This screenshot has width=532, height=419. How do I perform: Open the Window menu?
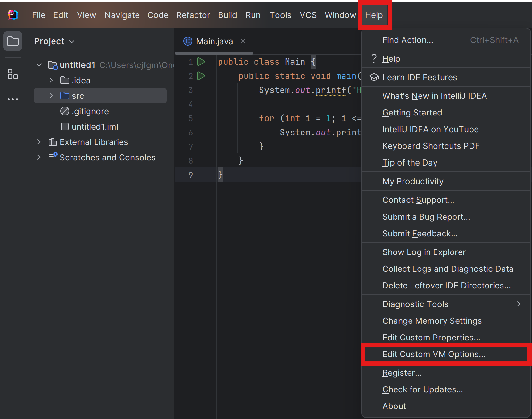pyautogui.click(x=340, y=15)
